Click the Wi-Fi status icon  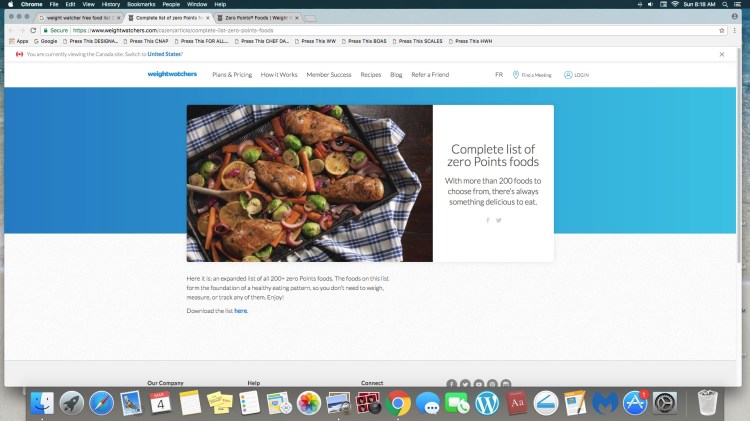point(675,4)
